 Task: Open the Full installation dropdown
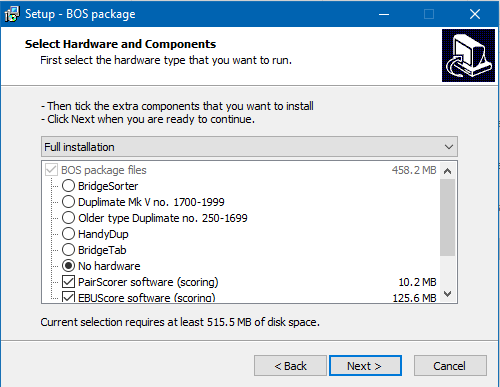pyautogui.click(x=249, y=147)
